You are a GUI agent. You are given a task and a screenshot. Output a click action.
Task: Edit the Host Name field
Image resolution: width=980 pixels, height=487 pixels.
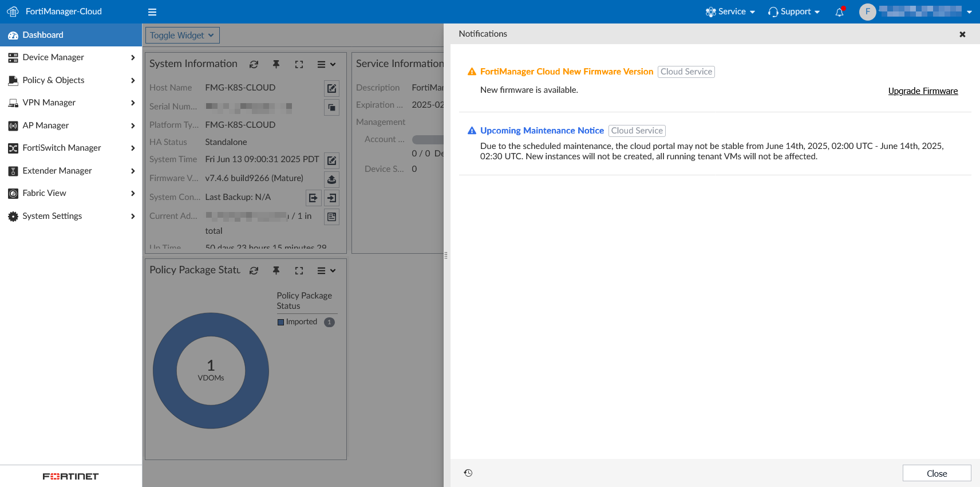pyautogui.click(x=331, y=88)
